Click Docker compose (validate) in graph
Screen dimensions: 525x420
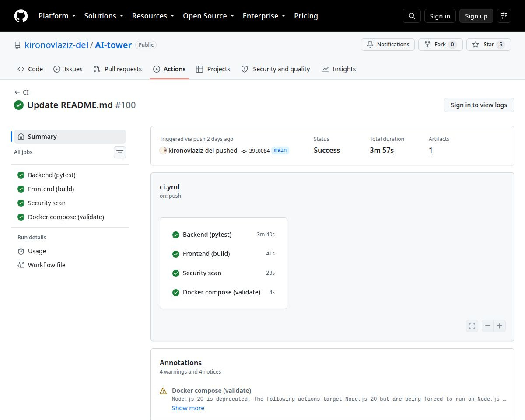click(x=224, y=292)
